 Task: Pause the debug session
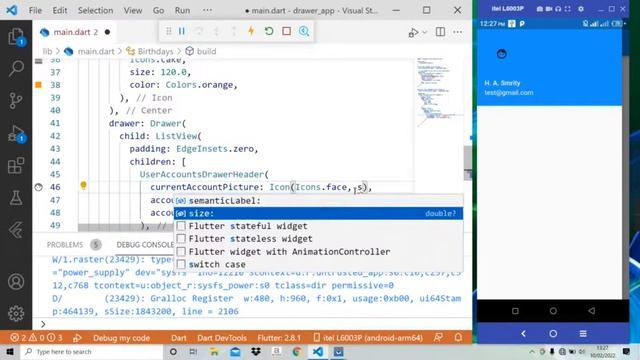[x=182, y=31]
